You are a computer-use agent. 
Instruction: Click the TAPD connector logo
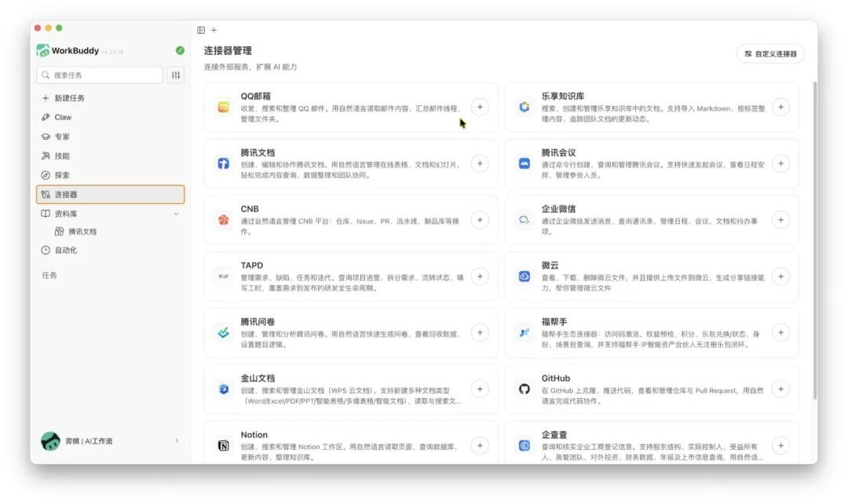tap(223, 276)
